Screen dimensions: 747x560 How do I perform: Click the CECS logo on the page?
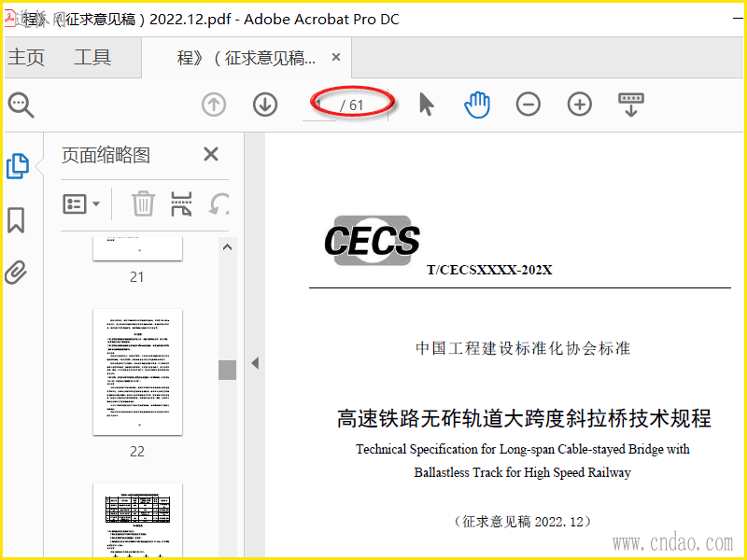tap(372, 241)
